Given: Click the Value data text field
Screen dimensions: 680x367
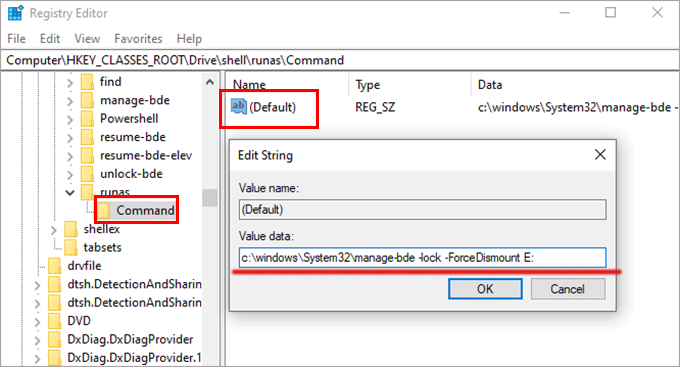Looking at the screenshot, I should pos(422,258).
